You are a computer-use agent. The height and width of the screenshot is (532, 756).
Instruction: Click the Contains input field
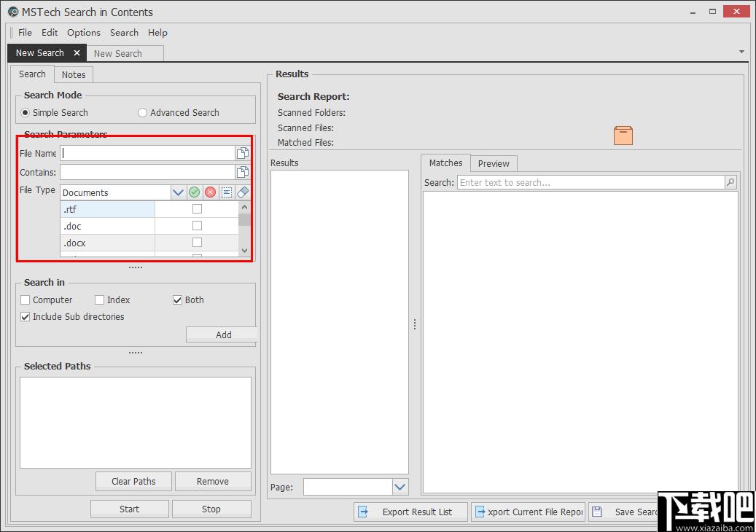[147, 172]
